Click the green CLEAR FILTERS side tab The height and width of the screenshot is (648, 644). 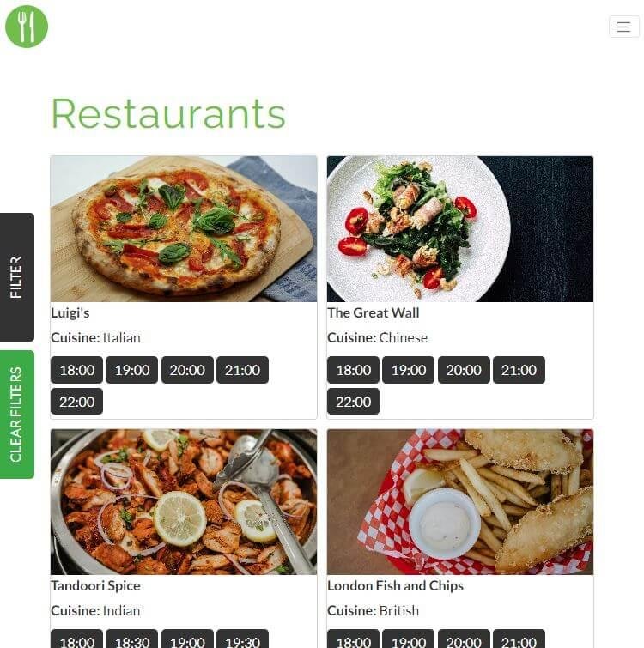pos(17,414)
